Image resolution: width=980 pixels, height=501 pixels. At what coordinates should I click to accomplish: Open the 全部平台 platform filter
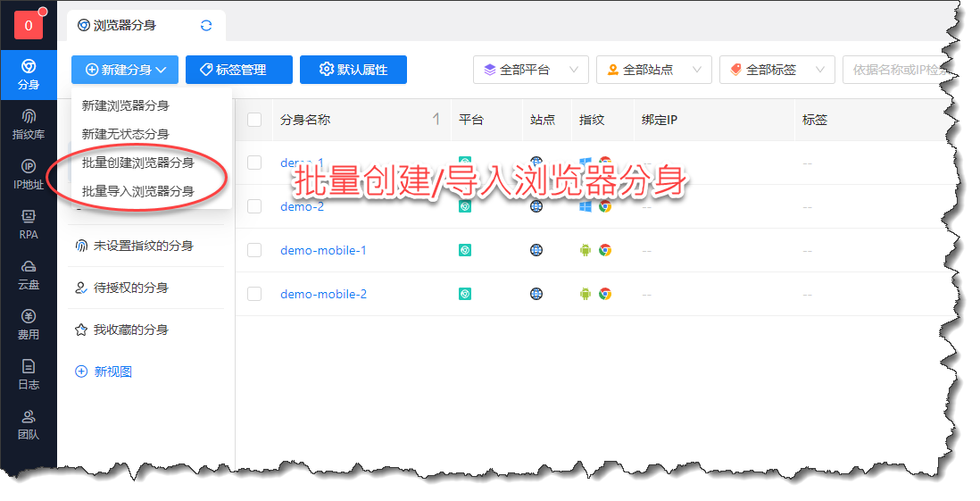[x=531, y=70]
